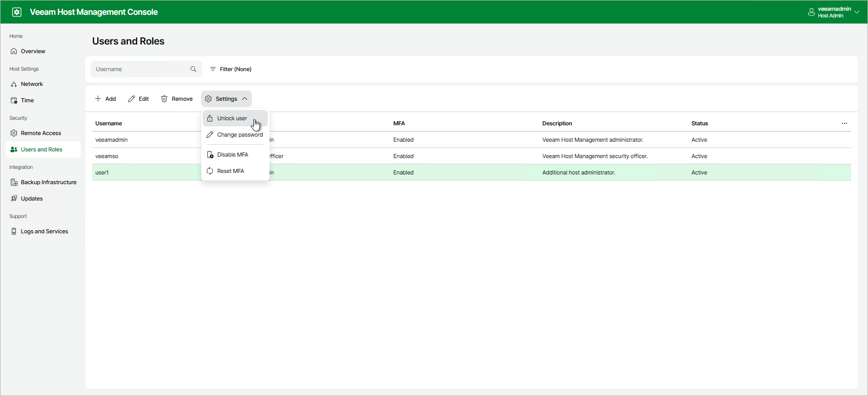The height and width of the screenshot is (396, 868).
Task: Click the Time calendar icon
Action: click(x=14, y=100)
